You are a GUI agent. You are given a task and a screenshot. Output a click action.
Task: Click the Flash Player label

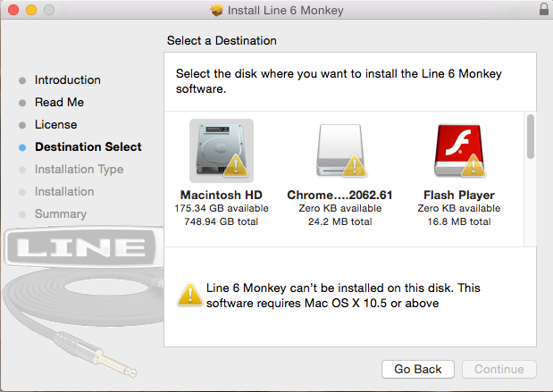coord(459,195)
